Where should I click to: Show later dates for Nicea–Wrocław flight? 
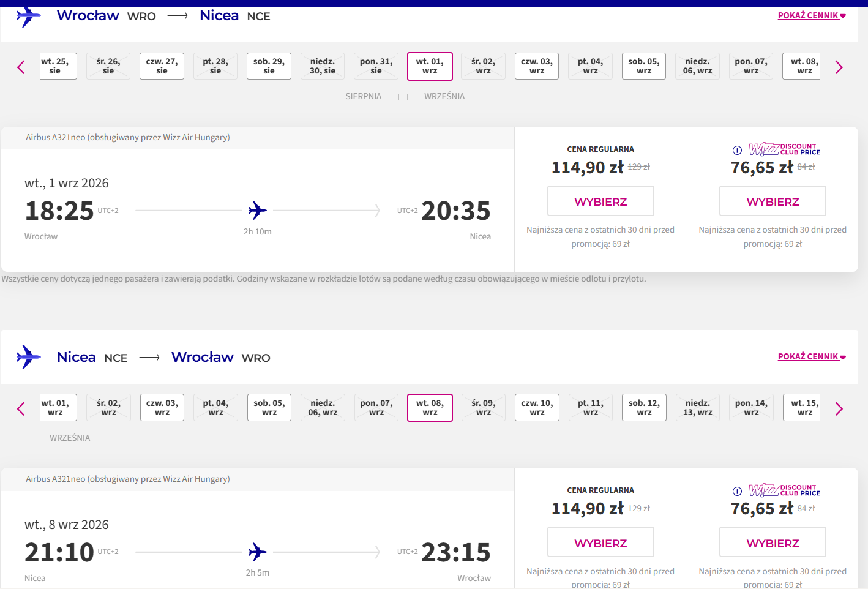coord(839,409)
